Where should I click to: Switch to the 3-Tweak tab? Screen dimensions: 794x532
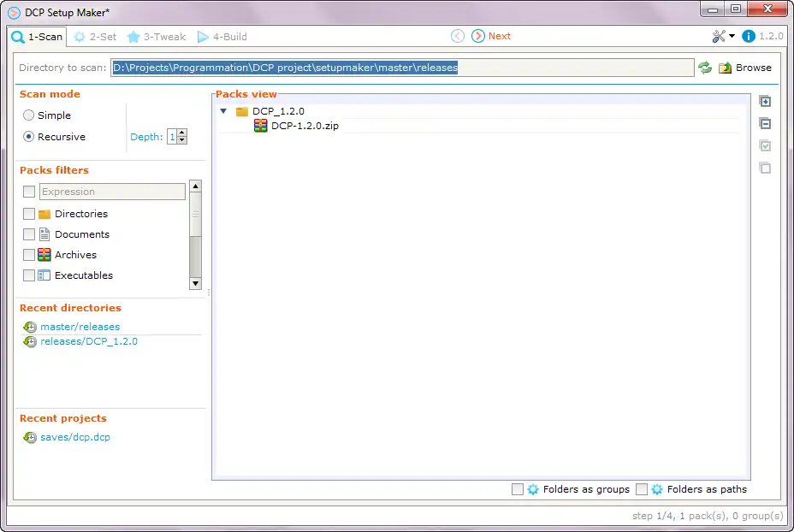tap(157, 37)
